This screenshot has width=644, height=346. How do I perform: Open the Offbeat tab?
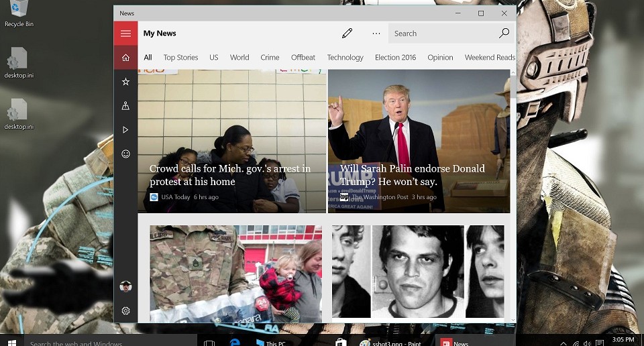pos(303,58)
